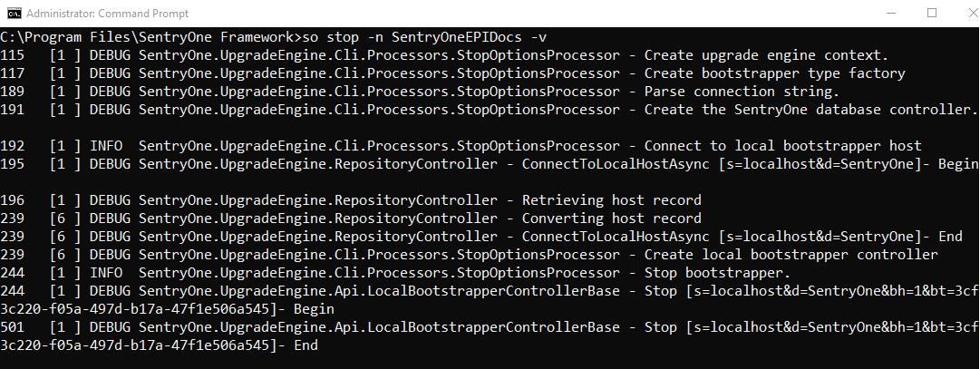Viewport: 980px width, 369px height.
Task: Click the timestamp '501' on last log entry
Action: (x=13, y=327)
